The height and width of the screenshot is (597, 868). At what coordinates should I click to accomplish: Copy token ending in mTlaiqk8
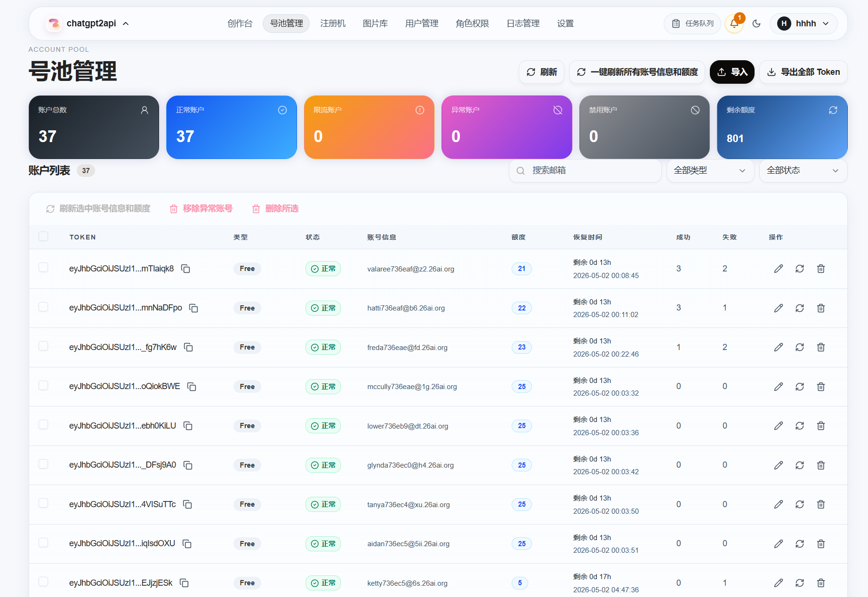click(186, 269)
